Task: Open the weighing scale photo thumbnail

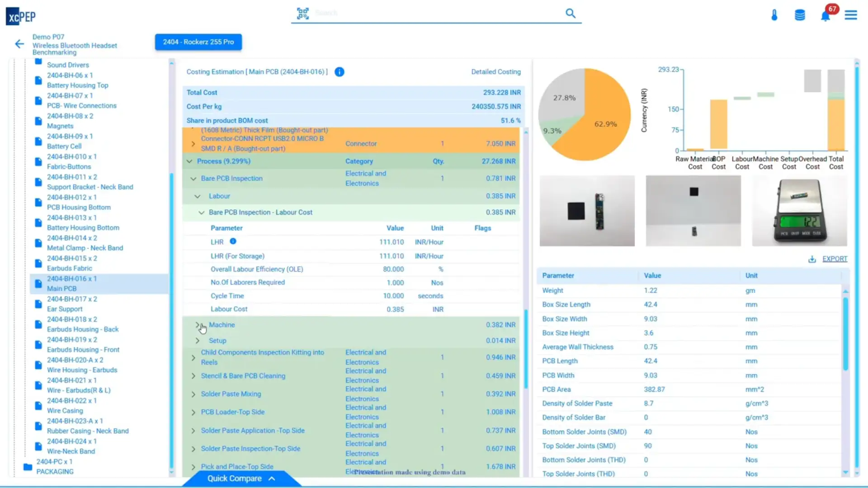Action: 799,211
